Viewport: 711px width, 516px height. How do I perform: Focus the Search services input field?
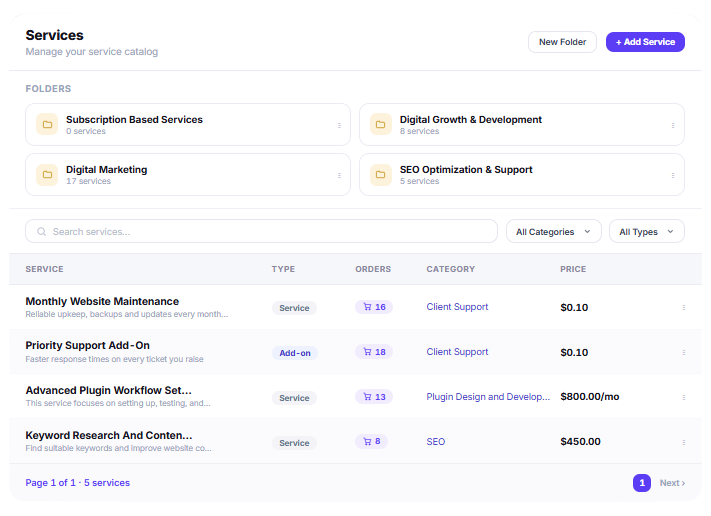coord(261,232)
